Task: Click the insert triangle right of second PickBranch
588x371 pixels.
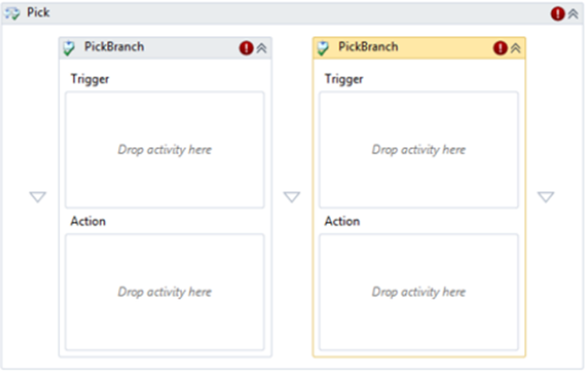Action: pyautogui.click(x=546, y=197)
